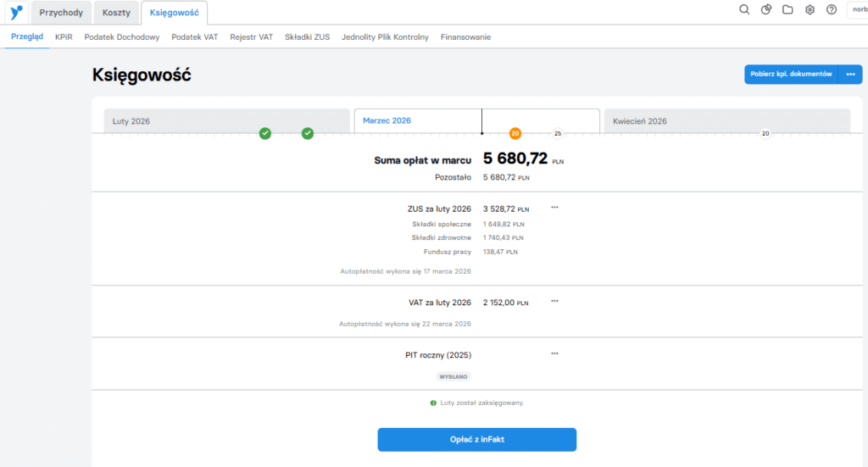Open three-dot menu for VAT za luty 2026
The height and width of the screenshot is (467, 868).
coord(554,301)
